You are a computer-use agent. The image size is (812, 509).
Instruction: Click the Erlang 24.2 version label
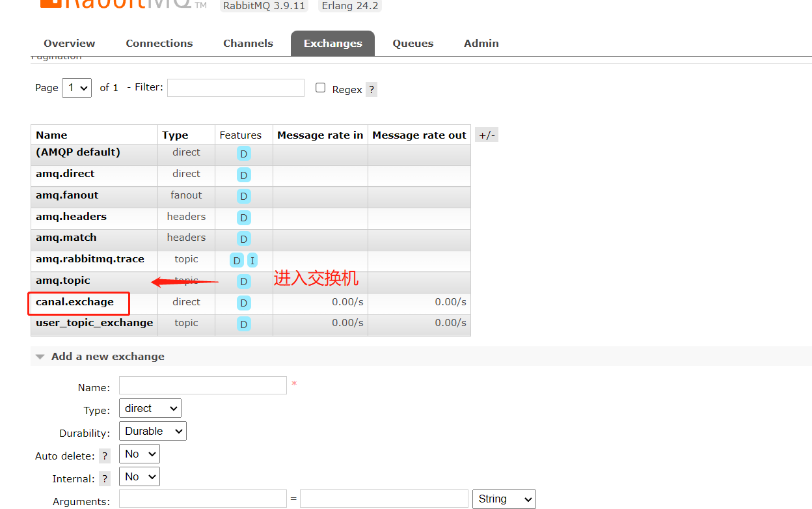[350, 6]
